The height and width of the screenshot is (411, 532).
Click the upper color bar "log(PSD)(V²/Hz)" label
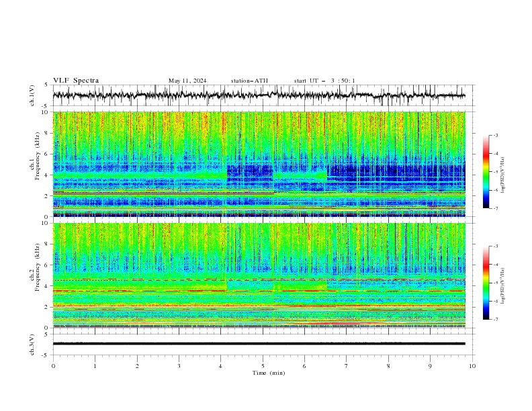point(502,175)
